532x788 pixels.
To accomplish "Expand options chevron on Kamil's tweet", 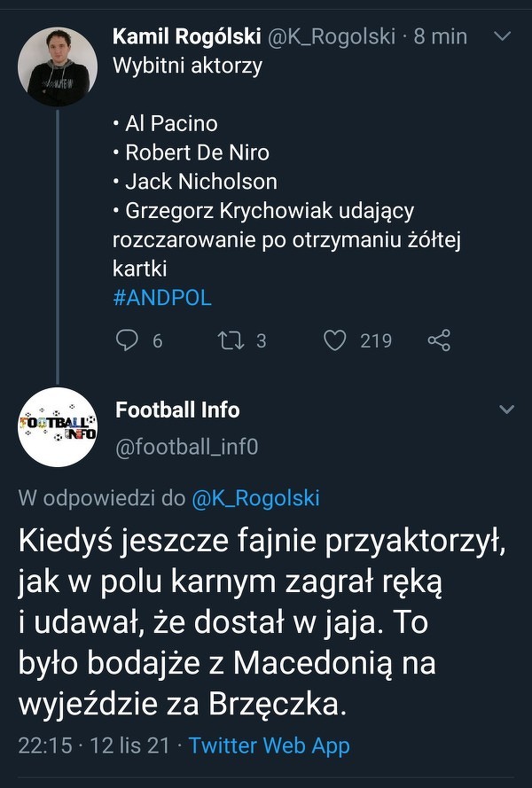I will click(x=502, y=37).
